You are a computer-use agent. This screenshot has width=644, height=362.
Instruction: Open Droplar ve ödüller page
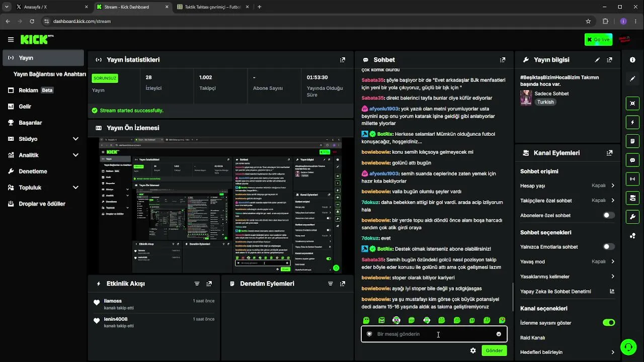pyautogui.click(x=43, y=204)
